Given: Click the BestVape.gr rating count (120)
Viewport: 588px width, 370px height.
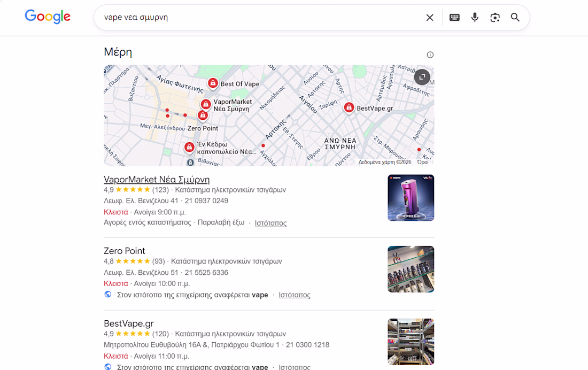Looking at the screenshot, I should [x=160, y=334].
